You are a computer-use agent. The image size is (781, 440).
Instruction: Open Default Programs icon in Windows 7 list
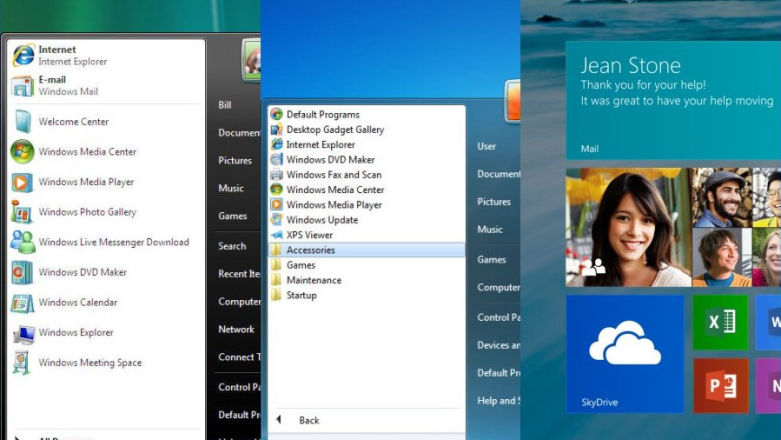click(x=276, y=114)
